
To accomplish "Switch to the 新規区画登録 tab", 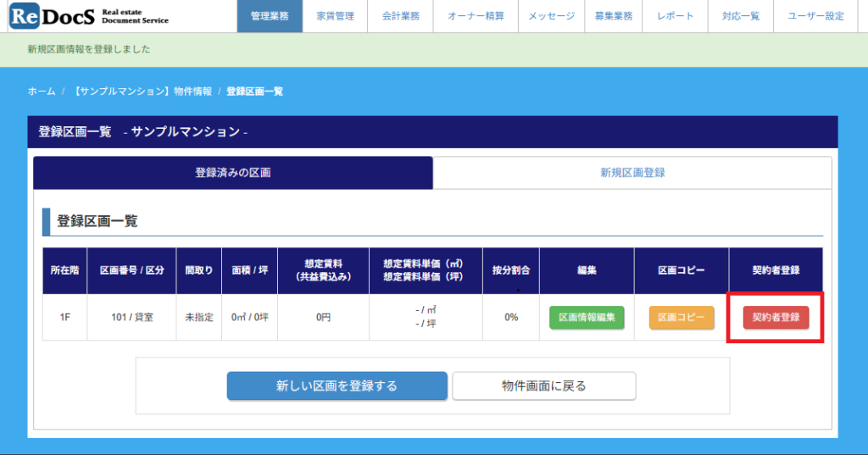I will (632, 173).
